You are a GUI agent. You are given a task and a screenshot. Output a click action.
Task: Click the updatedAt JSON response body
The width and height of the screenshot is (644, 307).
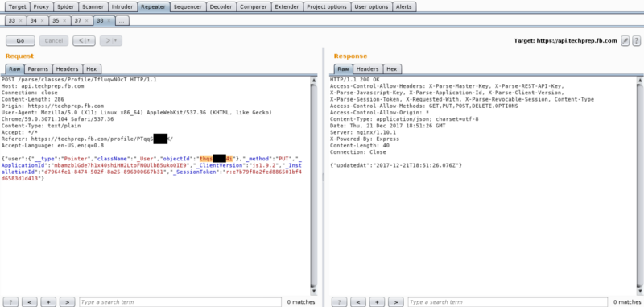point(396,165)
